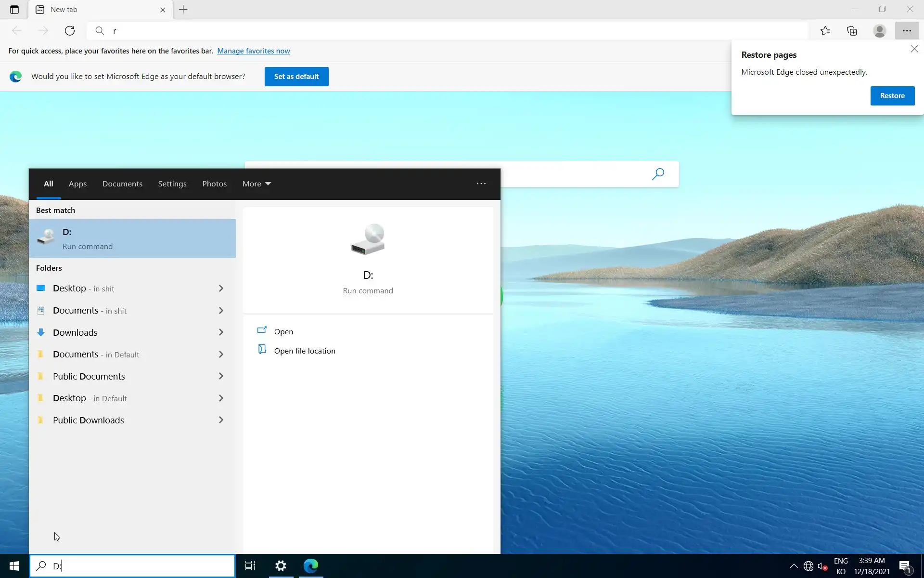Expand the Downloads folder result arrow

pos(221,332)
